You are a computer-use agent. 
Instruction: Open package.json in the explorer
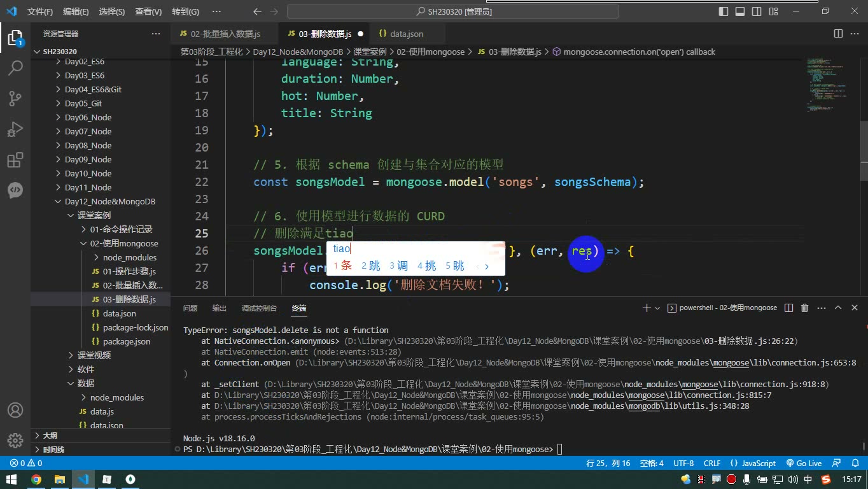point(127,341)
